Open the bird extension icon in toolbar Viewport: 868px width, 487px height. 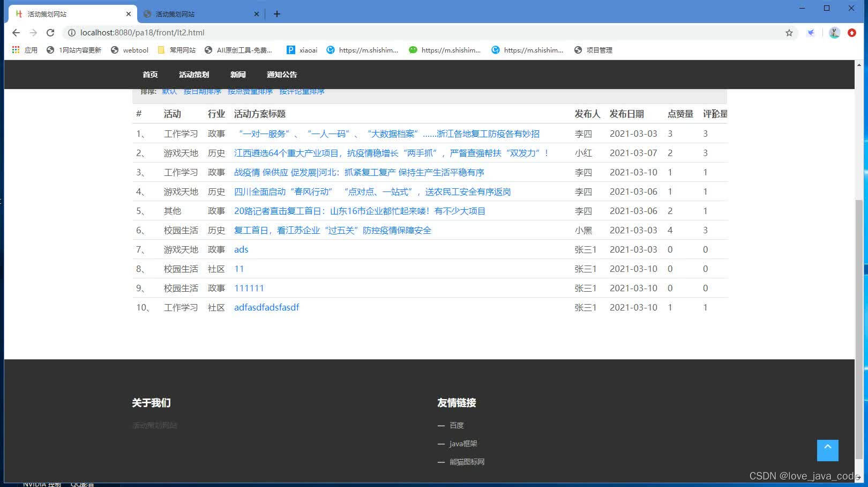(811, 33)
